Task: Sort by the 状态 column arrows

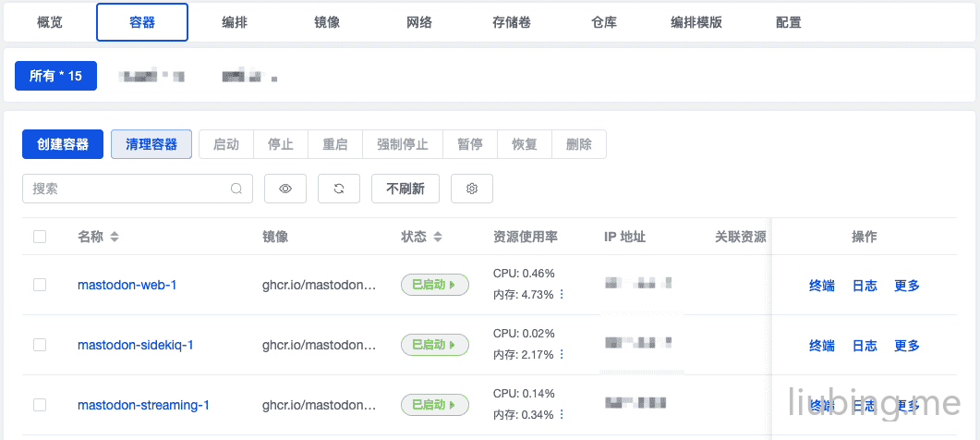Action: [438, 238]
